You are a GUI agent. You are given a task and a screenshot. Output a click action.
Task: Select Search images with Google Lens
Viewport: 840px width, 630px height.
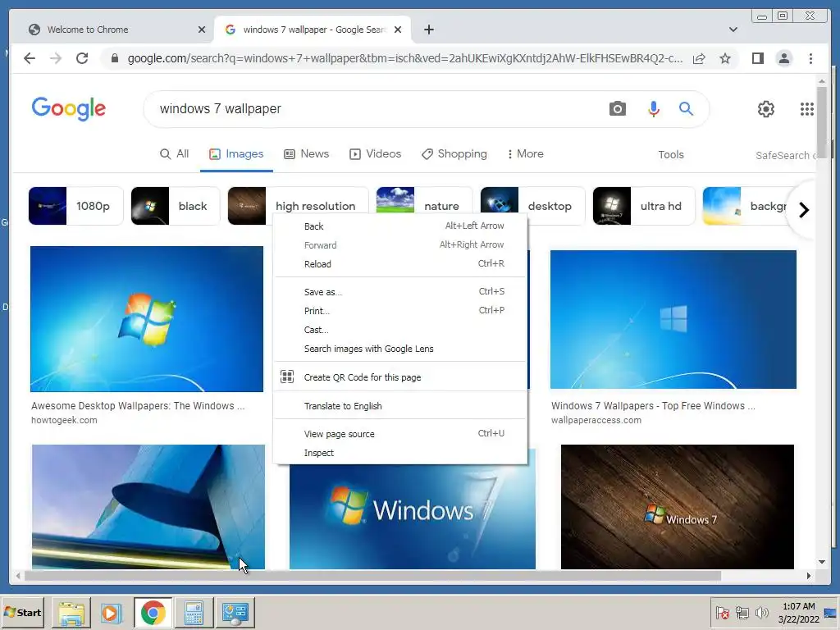(399, 349)
